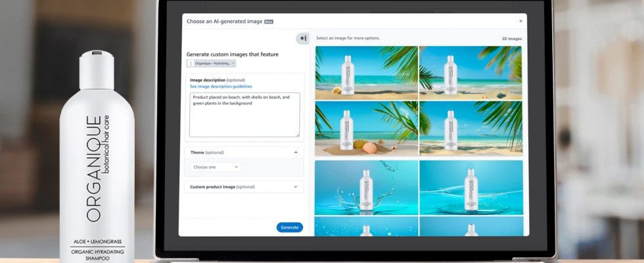This screenshot has height=263, width=644.
Task: Click the Beta badge next to dialog title
Action: coord(269,22)
